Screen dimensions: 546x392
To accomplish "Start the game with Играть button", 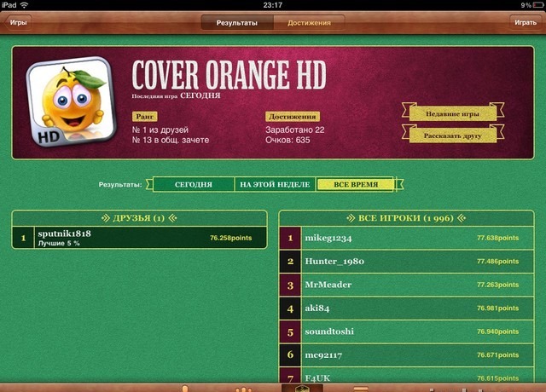I will click(x=526, y=23).
